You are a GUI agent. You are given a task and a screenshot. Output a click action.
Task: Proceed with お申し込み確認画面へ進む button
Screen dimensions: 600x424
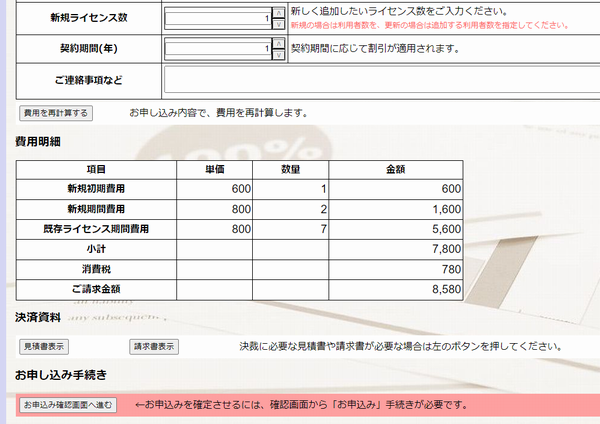[x=69, y=405]
